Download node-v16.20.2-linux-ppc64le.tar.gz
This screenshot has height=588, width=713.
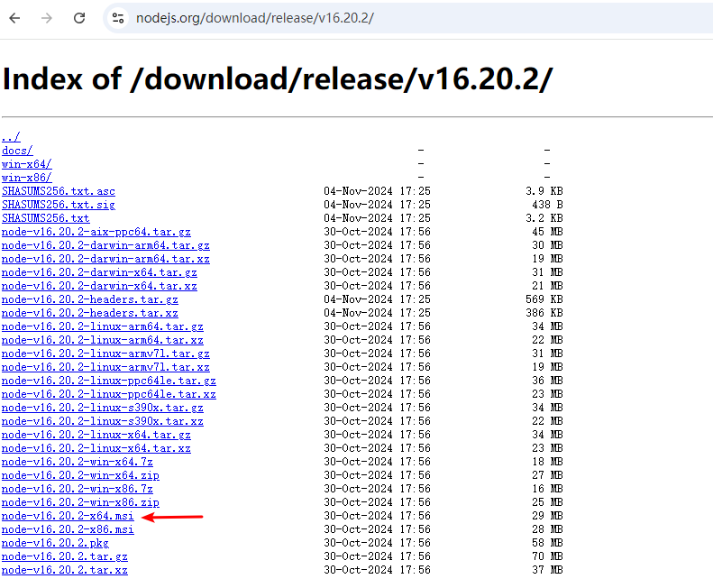(x=109, y=381)
